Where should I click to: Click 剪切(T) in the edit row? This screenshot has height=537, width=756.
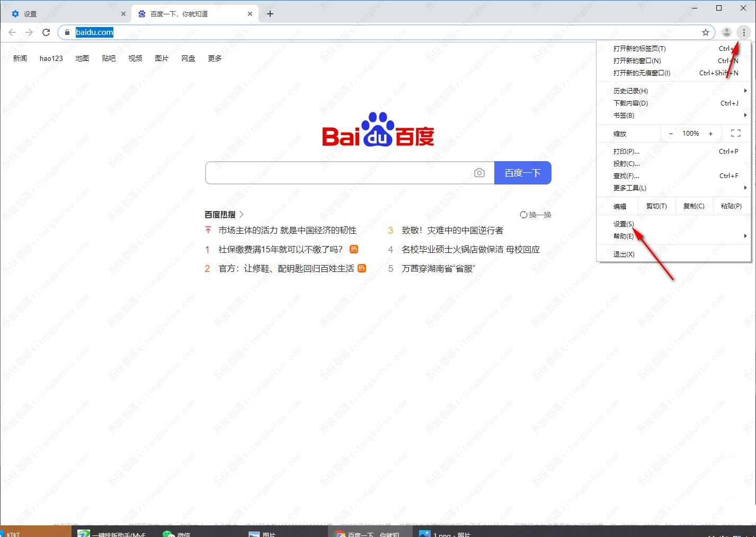[x=656, y=206]
